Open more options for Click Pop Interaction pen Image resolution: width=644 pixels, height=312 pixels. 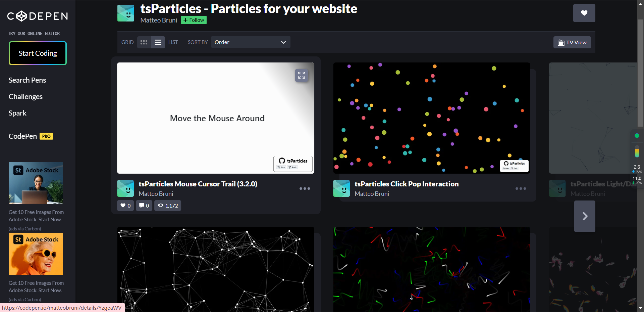click(x=521, y=188)
